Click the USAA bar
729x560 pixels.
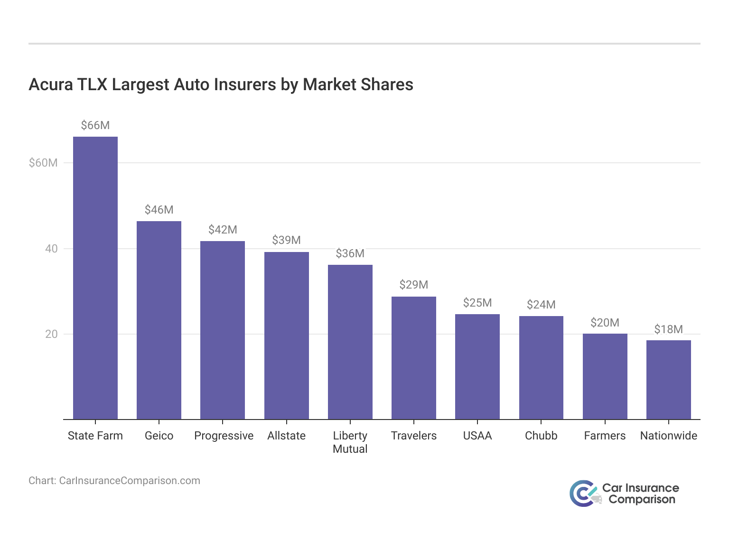pos(477,367)
